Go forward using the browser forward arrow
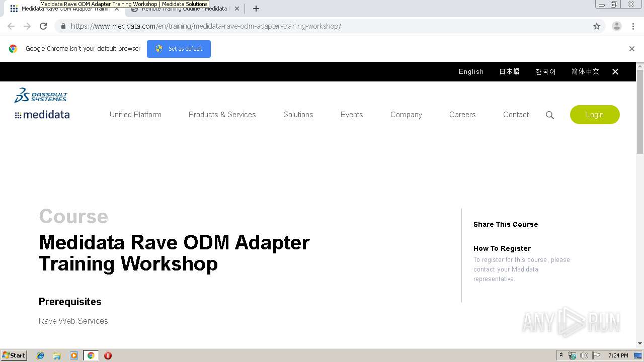The image size is (644, 362). point(27,26)
